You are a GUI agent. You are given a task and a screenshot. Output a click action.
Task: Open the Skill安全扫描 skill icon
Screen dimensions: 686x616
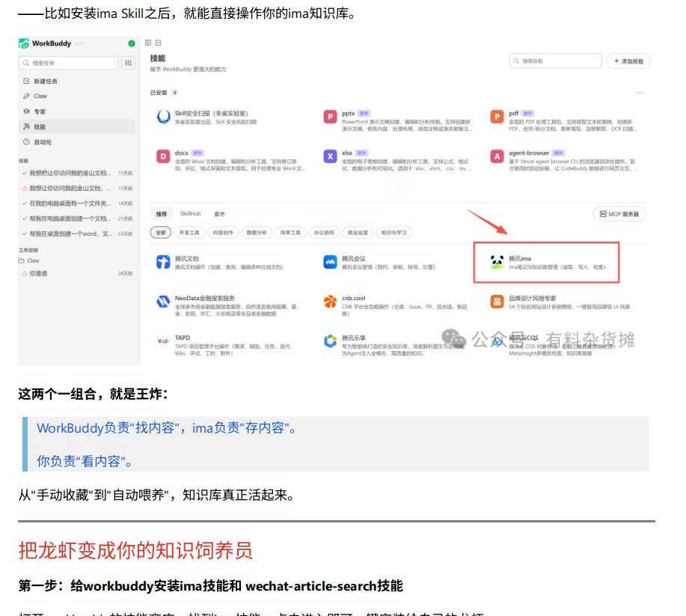pyautogui.click(x=163, y=117)
